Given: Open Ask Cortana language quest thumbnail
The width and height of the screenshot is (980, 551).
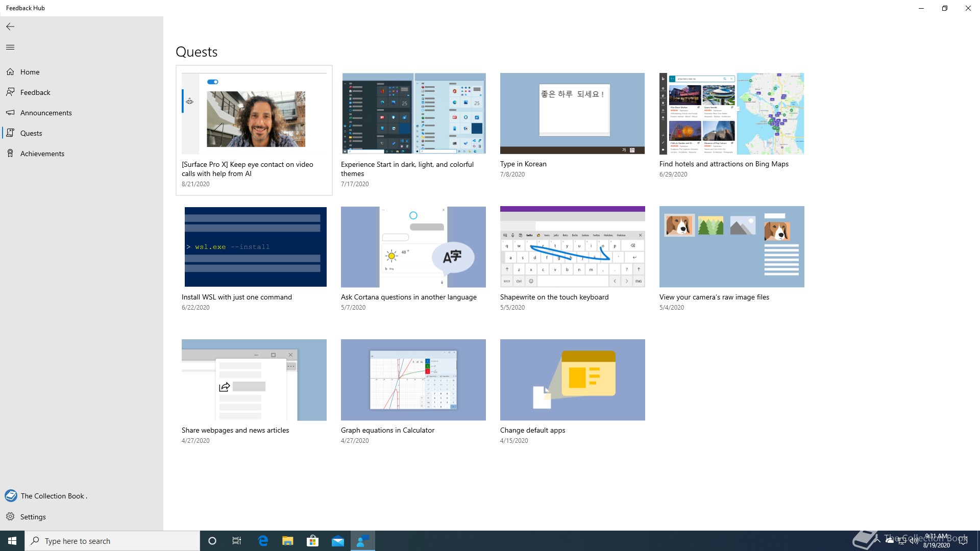Looking at the screenshot, I should (x=413, y=247).
